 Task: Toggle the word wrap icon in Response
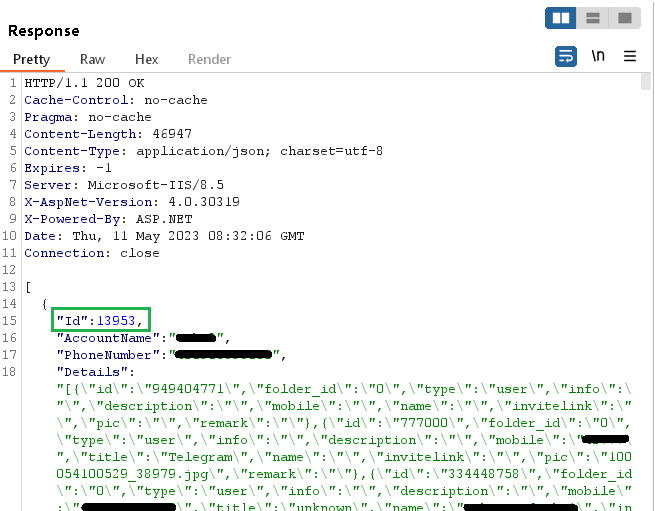pyautogui.click(x=566, y=56)
